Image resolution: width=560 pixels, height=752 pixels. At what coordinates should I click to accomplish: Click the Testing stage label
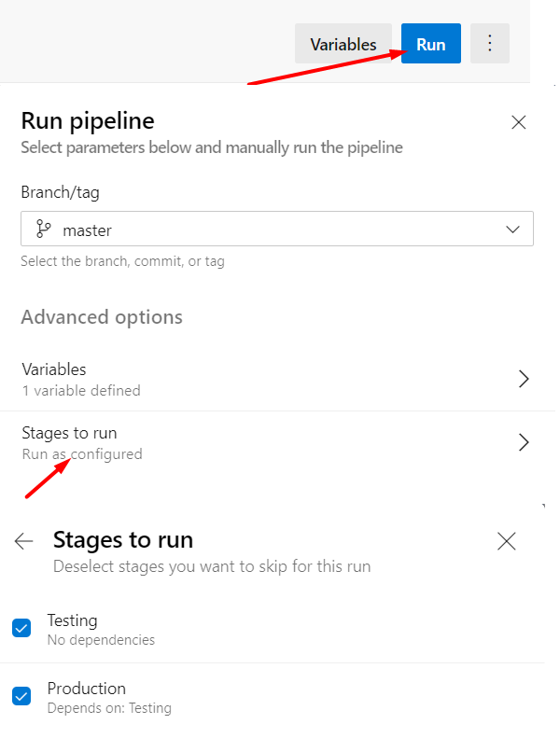click(x=73, y=620)
